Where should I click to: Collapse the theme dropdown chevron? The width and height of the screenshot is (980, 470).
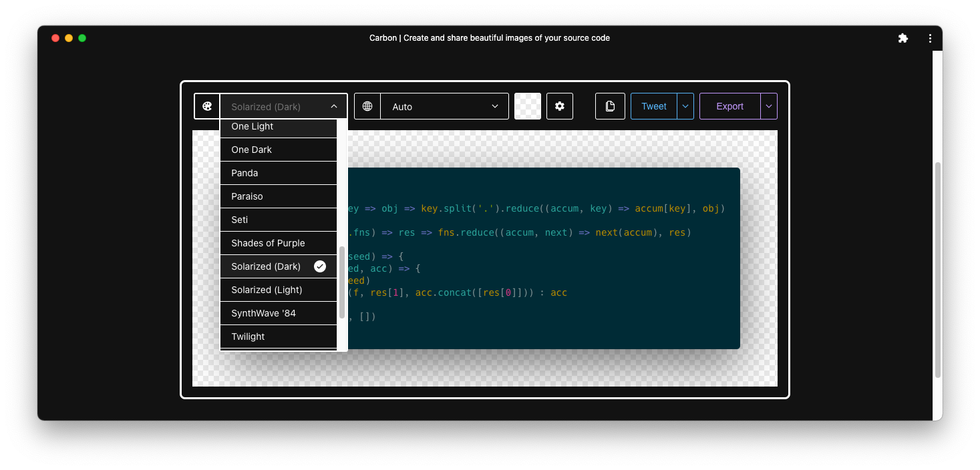coord(334,107)
